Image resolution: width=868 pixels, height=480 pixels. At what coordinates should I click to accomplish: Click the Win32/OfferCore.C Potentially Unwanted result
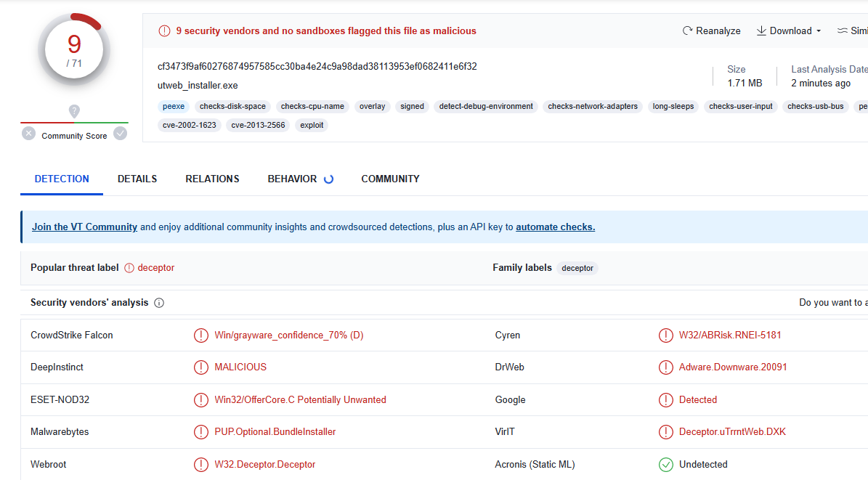point(300,399)
